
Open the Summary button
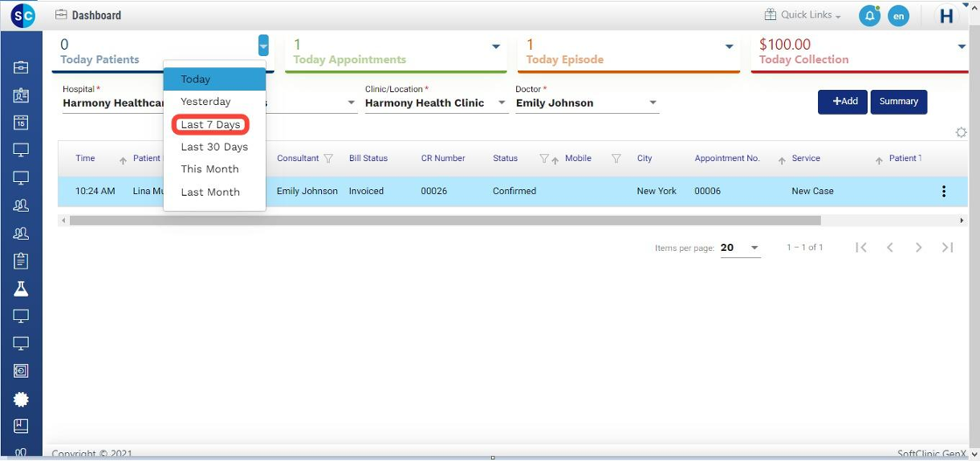899,101
